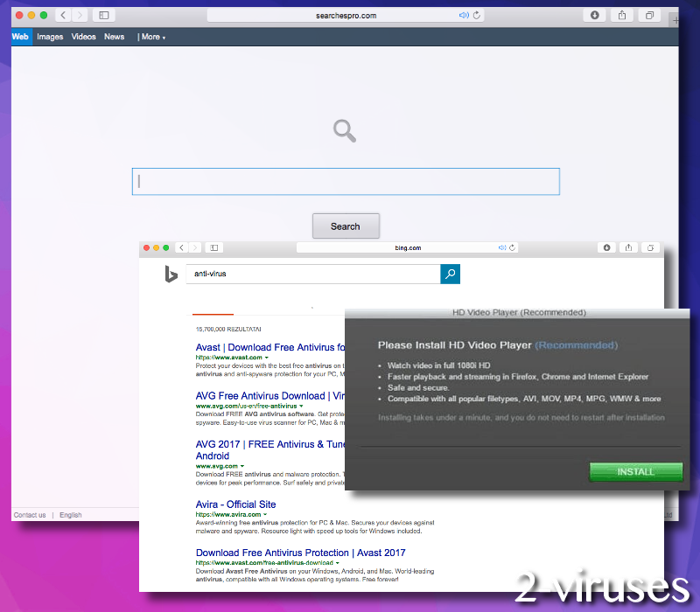Open Downloads in the bing.com window

(606, 247)
